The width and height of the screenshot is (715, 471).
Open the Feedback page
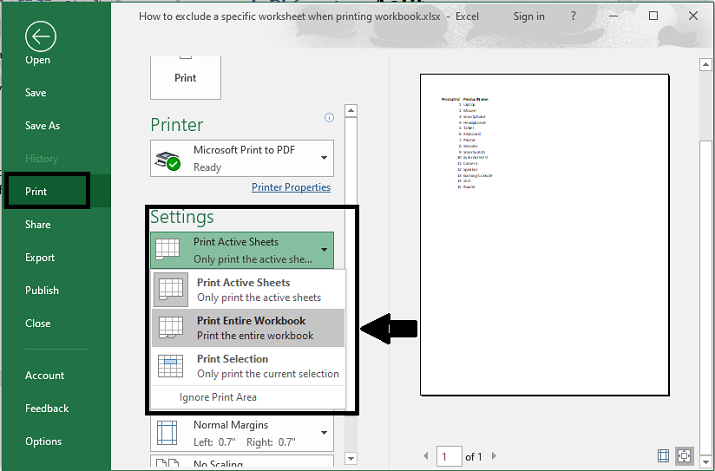(x=47, y=408)
